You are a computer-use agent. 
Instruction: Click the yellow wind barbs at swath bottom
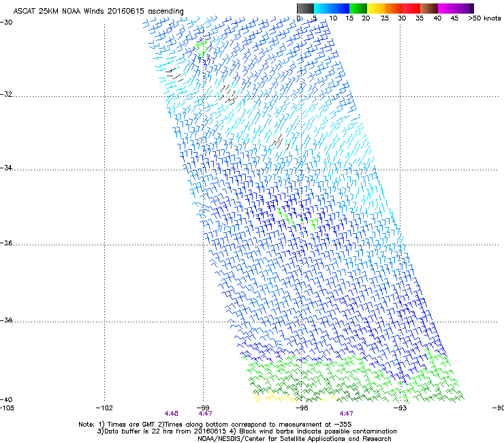pos(275,397)
